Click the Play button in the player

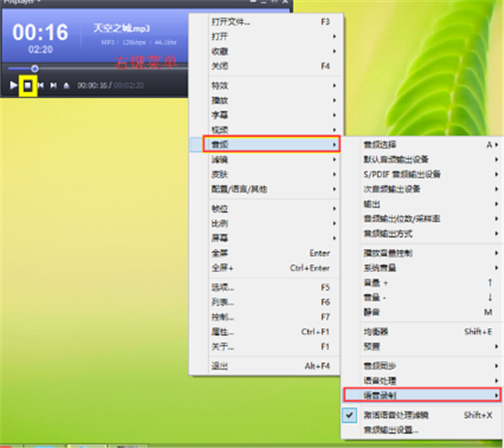[x=13, y=85]
